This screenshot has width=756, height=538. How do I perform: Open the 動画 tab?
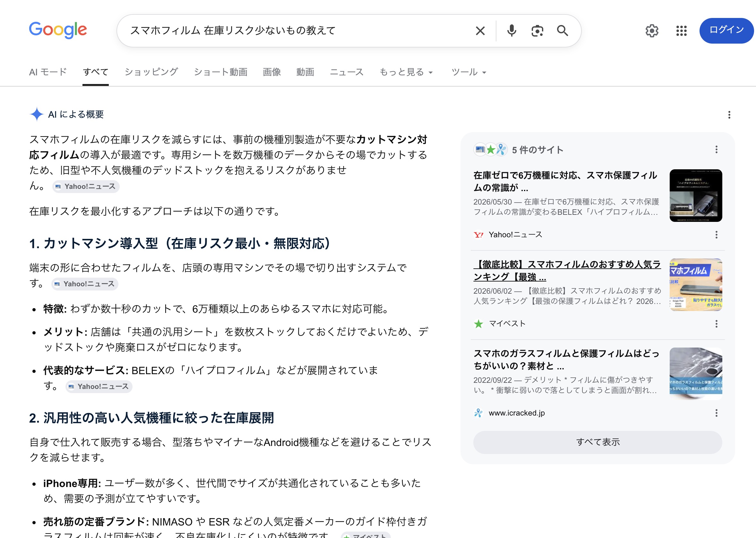[x=305, y=72]
